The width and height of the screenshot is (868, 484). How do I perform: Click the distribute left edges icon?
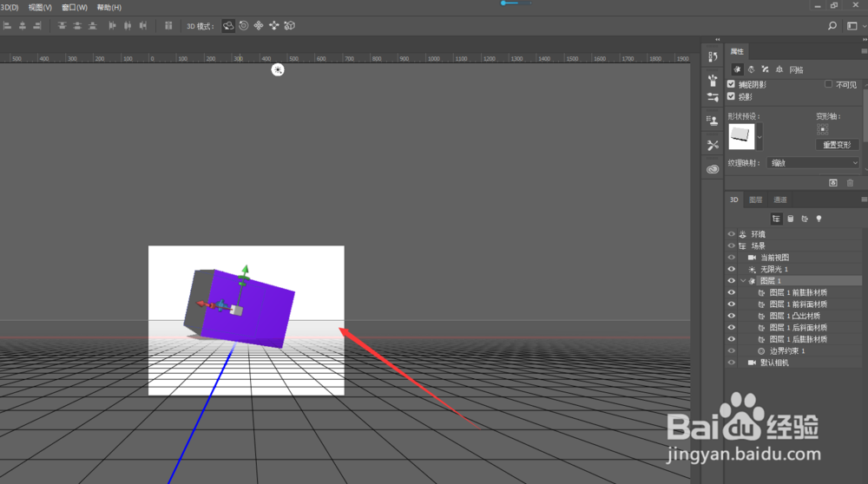click(x=112, y=26)
